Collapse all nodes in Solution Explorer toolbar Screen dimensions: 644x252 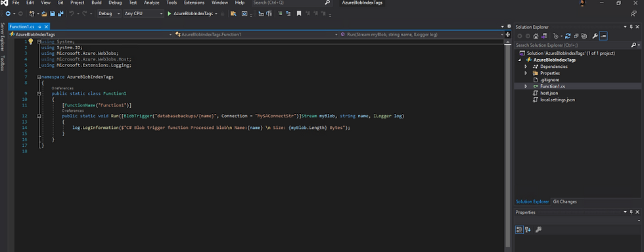(x=576, y=36)
